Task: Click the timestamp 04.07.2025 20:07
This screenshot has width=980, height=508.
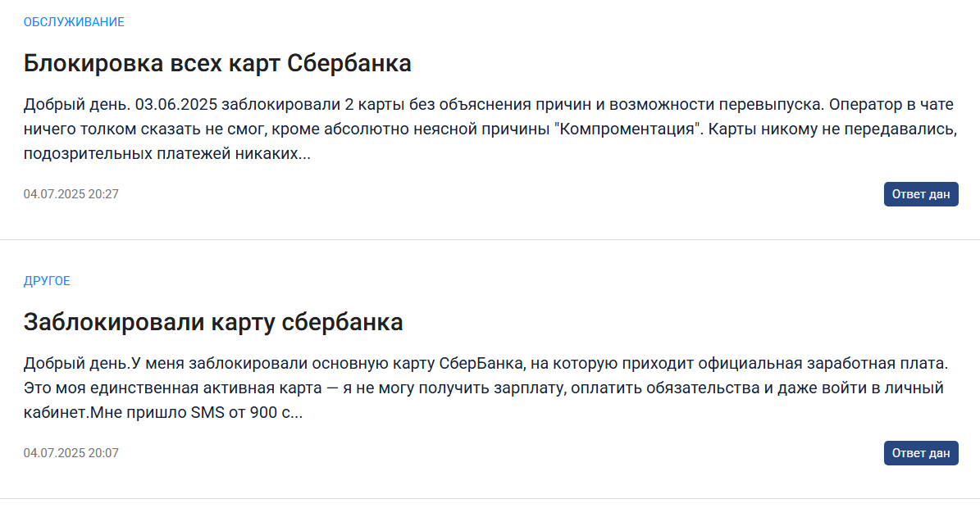Action: pyautogui.click(x=71, y=453)
